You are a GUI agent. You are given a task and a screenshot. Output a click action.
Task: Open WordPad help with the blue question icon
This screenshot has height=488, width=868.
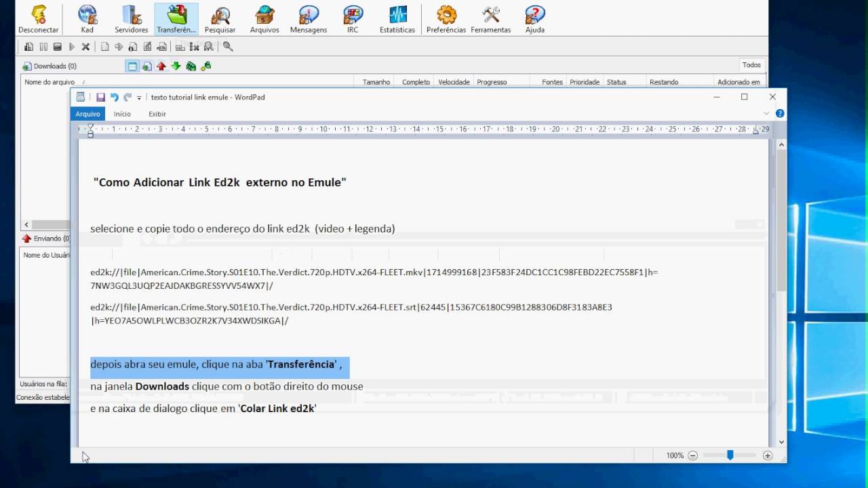click(780, 114)
